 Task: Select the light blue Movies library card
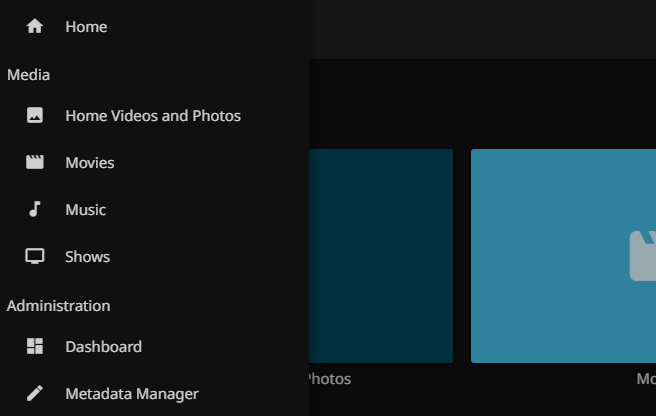click(563, 256)
